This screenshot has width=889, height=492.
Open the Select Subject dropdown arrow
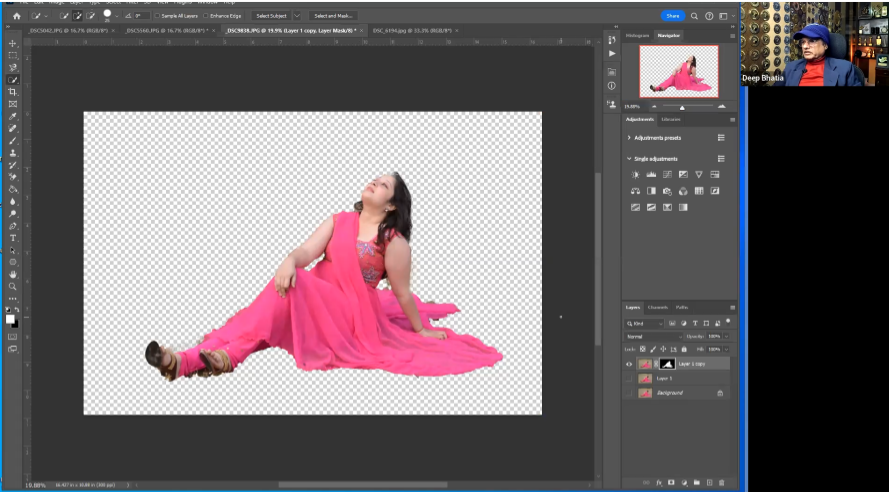tap(297, 16)
